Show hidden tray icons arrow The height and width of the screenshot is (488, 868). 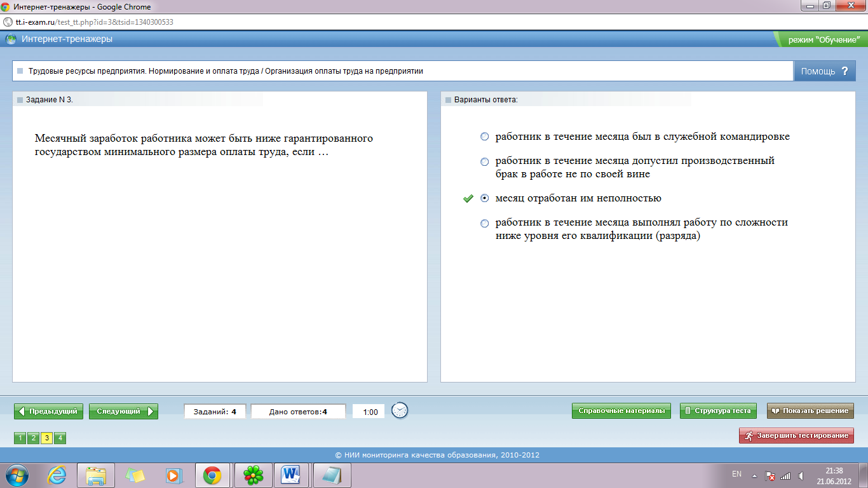click(x=754, y=475)
